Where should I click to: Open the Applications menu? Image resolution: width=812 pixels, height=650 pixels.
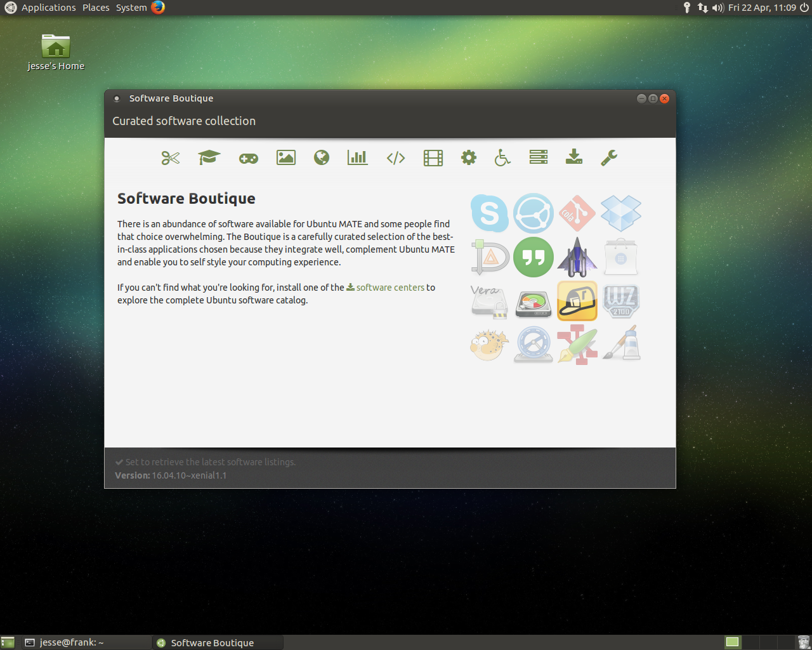[49, 8]
